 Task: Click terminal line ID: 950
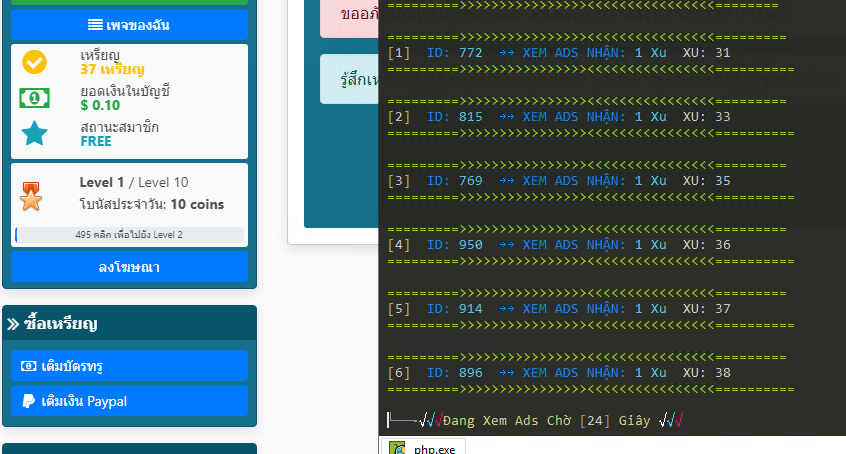point(559,245)
